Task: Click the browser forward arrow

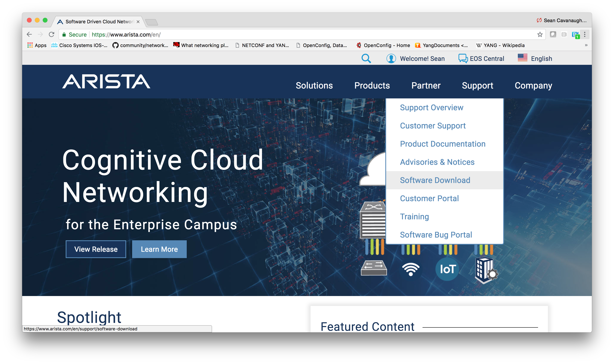Action: click(40, 34)
